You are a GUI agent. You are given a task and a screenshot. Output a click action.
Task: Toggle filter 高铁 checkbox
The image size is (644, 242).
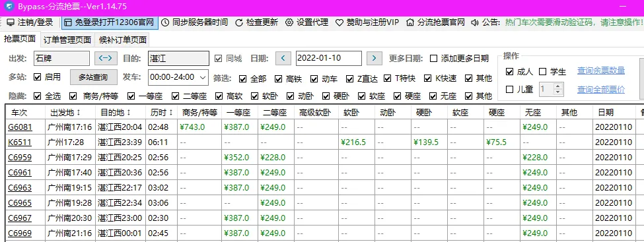click(279, 78)
